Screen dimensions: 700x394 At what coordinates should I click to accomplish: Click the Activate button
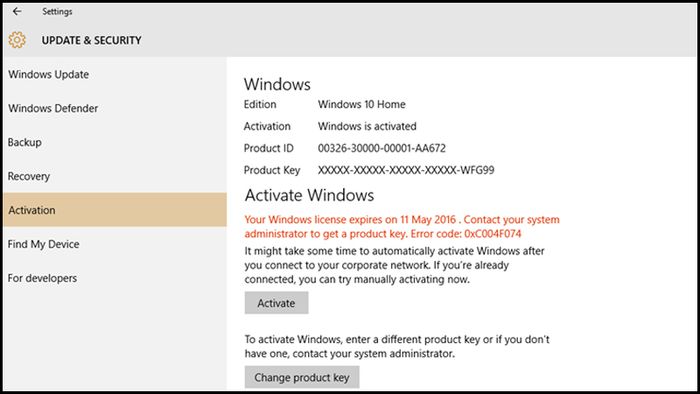pos(276,303)
